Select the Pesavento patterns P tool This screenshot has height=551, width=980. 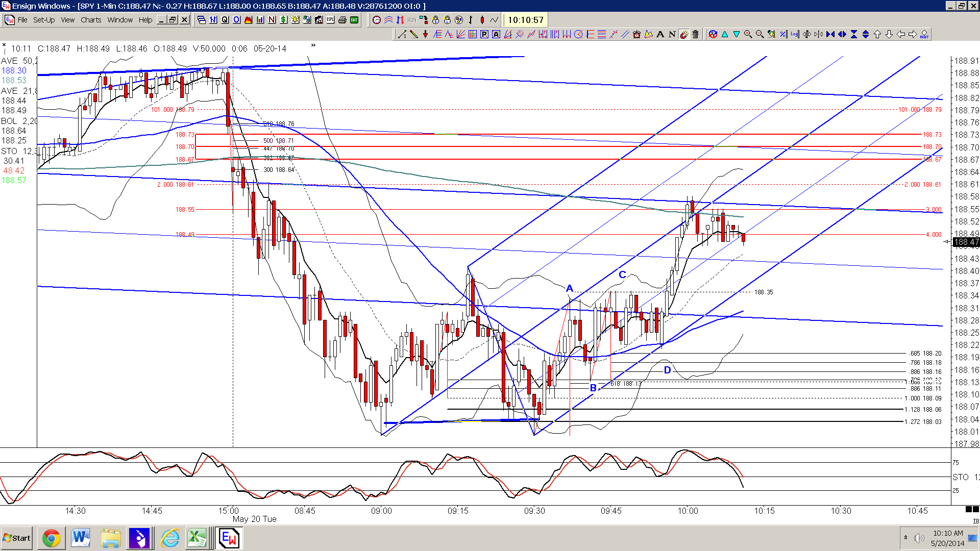484,34
